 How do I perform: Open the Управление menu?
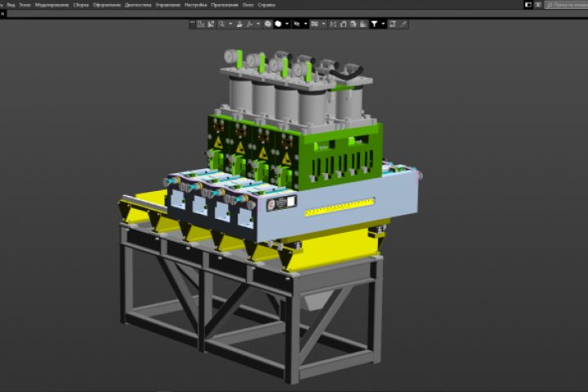[168, 5]
